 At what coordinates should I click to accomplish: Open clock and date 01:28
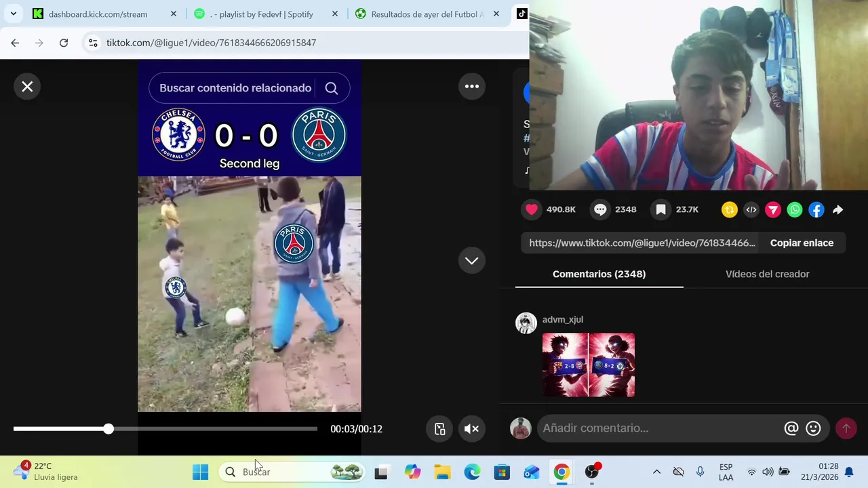pyautogui.click(x=819, y=472)
